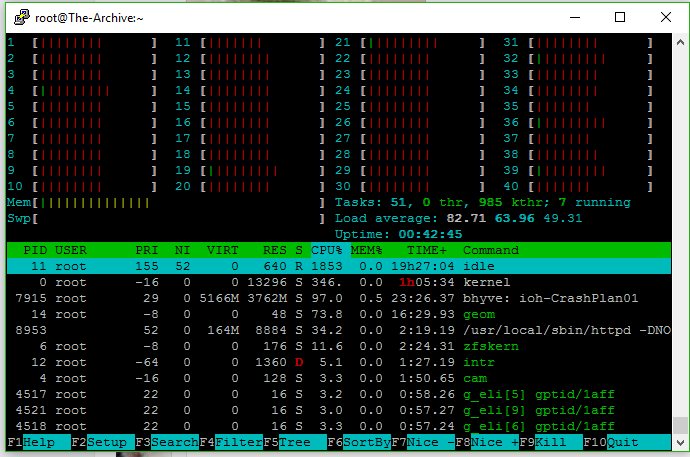Click F8 Nice + in footer
Viewport: 690px width, 457px height.
[x=487, y=442]
